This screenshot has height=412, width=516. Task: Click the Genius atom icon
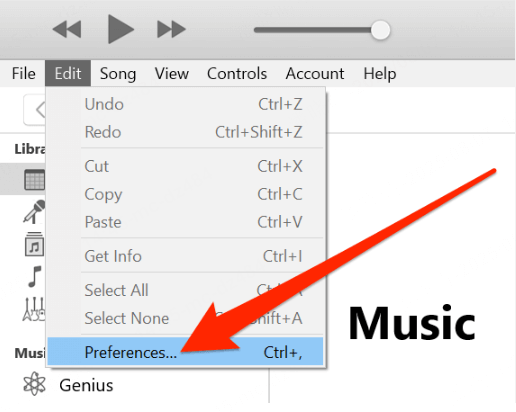(34, 384)
